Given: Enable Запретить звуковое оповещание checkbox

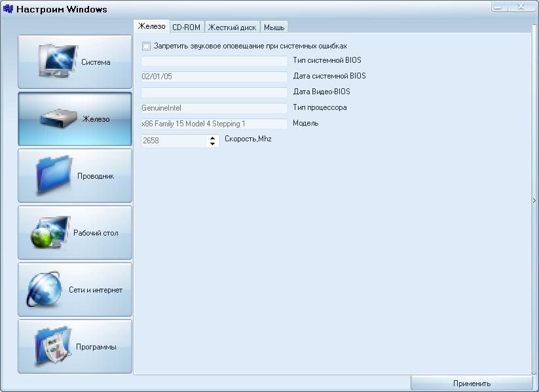Looking at the screenshot, I should (147, 46).
